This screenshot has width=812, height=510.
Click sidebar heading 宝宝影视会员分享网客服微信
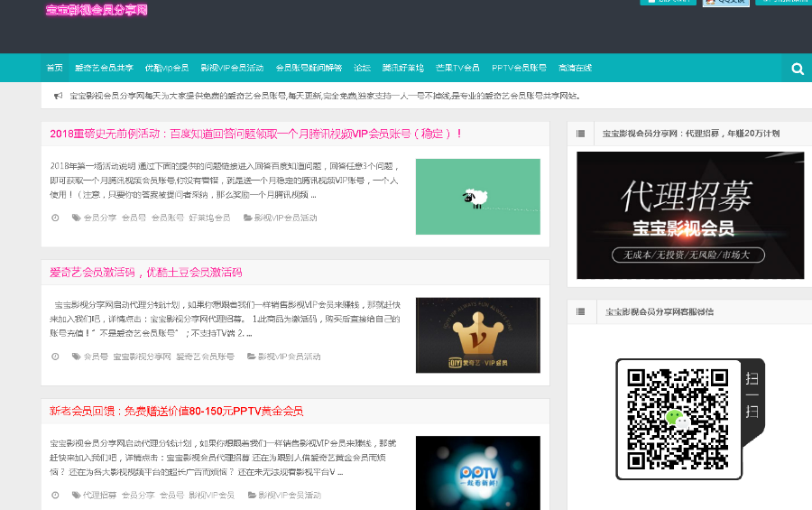(660, 312)
